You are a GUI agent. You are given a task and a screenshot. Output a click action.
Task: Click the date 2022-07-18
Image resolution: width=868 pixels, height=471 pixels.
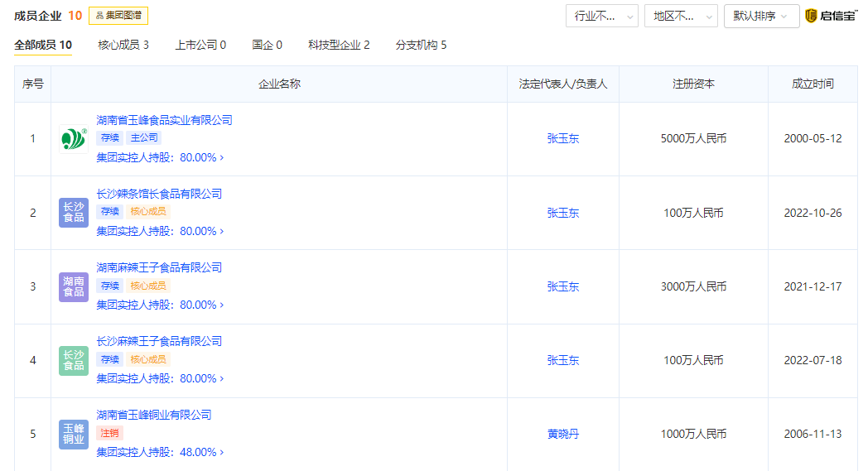[x=813, y=360]
